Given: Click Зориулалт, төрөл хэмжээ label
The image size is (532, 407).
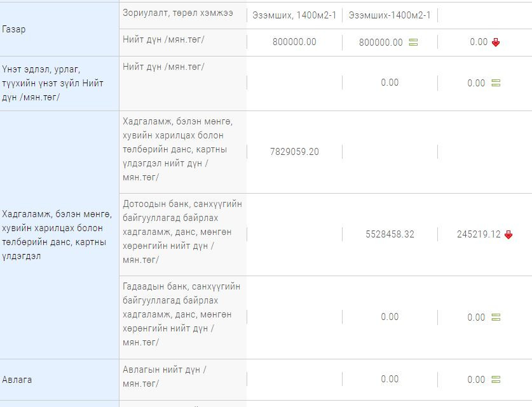Looking at the screenshot, I should (x=178, y=13).
